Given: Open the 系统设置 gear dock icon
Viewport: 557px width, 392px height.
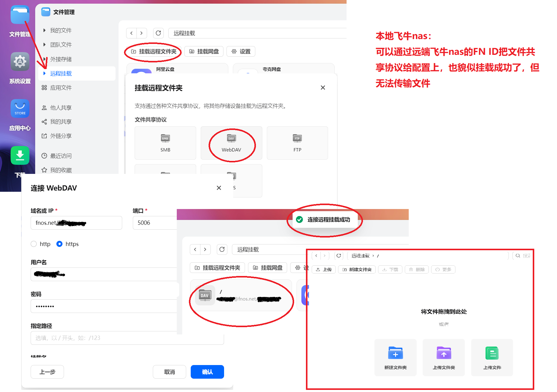Looking at the screenshot, I should coord(20,62).
